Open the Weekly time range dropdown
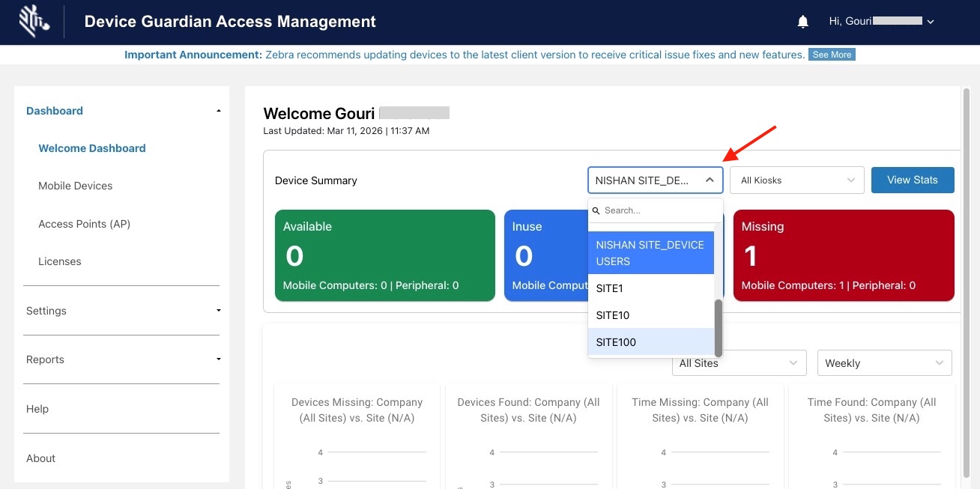This screenshot has width=980, height=489. coord(884,363)
